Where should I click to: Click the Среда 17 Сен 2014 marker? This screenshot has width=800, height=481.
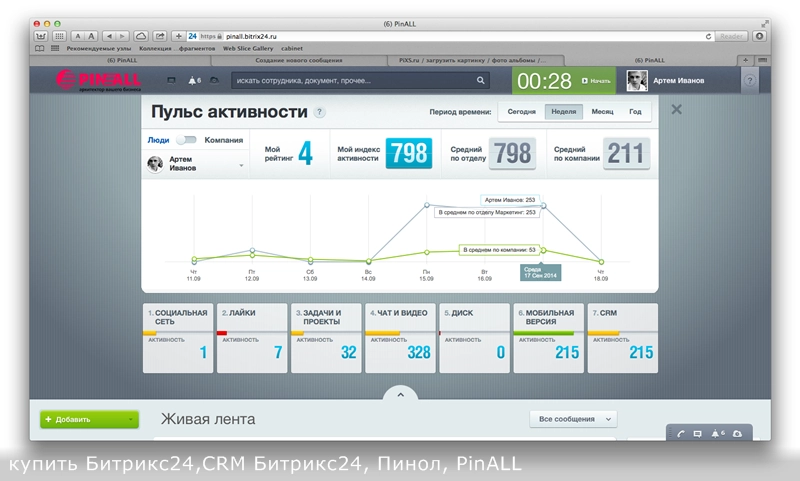(x=540, y=272)
